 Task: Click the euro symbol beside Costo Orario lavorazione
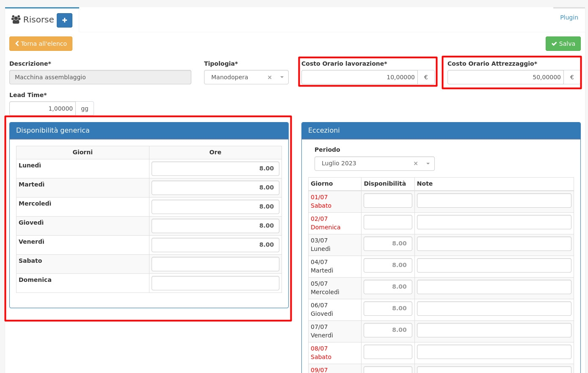coord(426,77)
